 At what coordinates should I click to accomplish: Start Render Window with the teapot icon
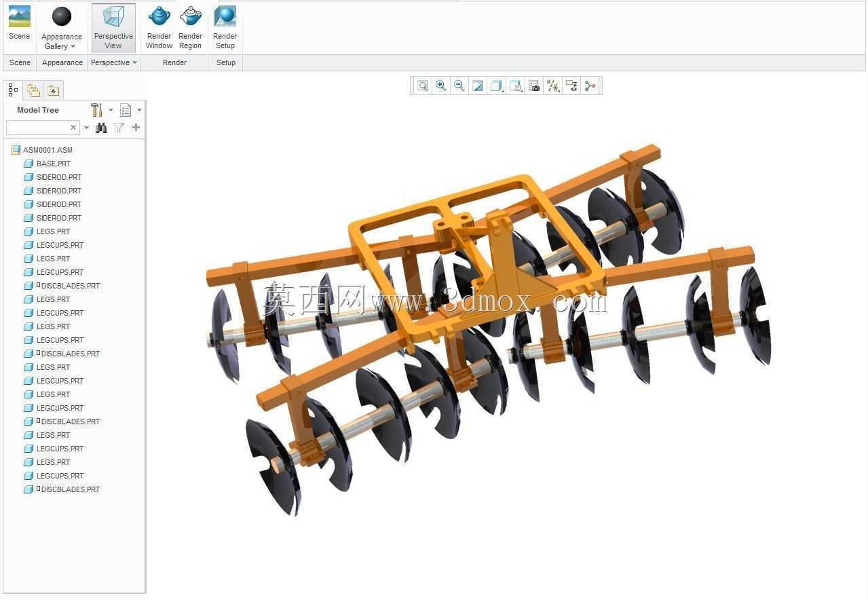pos(159,28)
